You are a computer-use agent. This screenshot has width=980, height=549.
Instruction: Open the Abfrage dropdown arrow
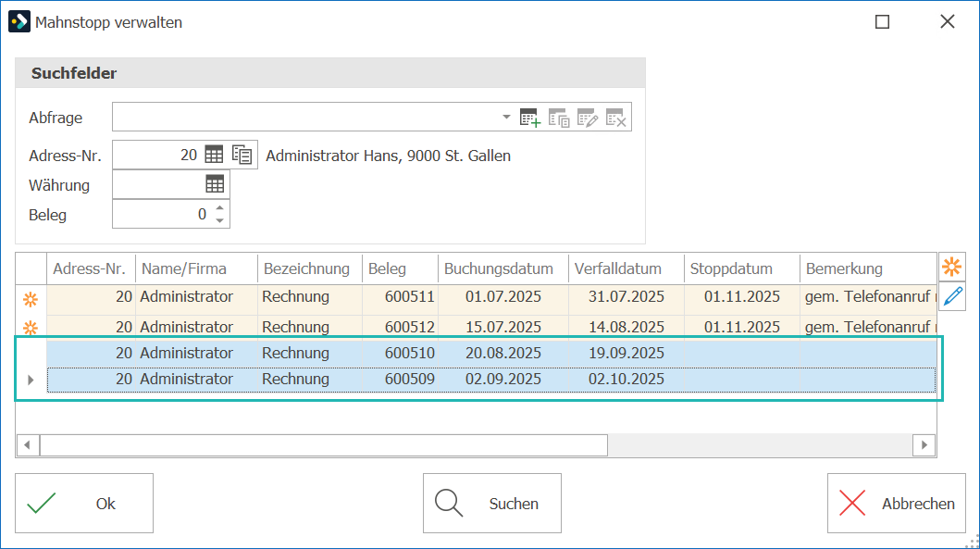(506, 117)
